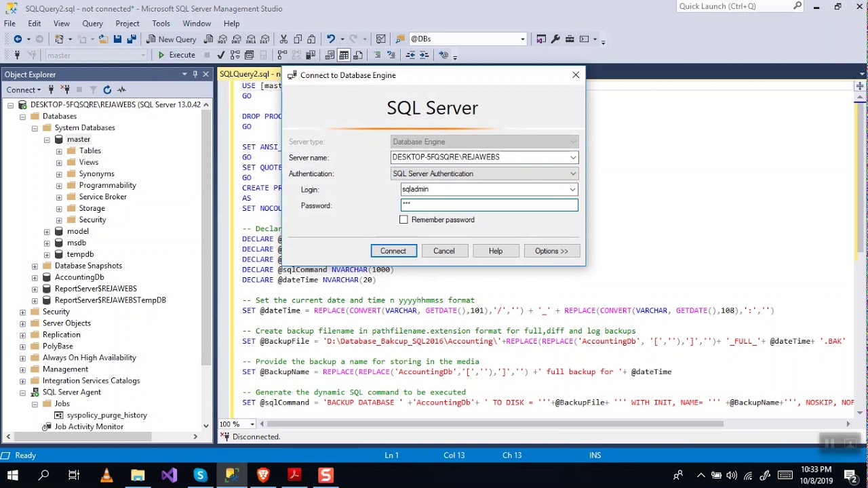This screenshot has width=868, height=488.
Task: Click the Save file floppy icon
Action: point(117,39)
